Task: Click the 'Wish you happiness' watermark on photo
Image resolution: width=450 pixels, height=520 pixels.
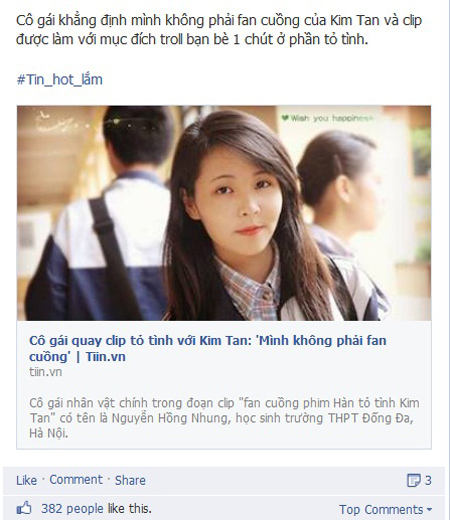Action: 327,118
